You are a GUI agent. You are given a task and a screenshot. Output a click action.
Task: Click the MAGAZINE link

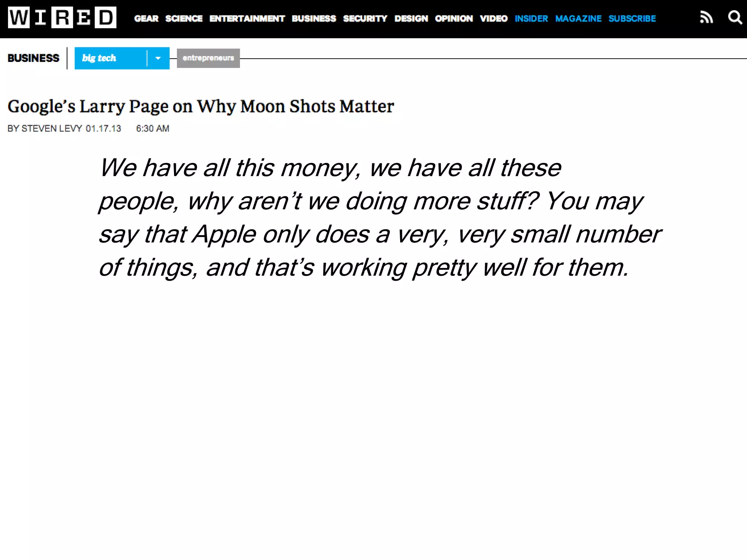click(x=578, y=19)
